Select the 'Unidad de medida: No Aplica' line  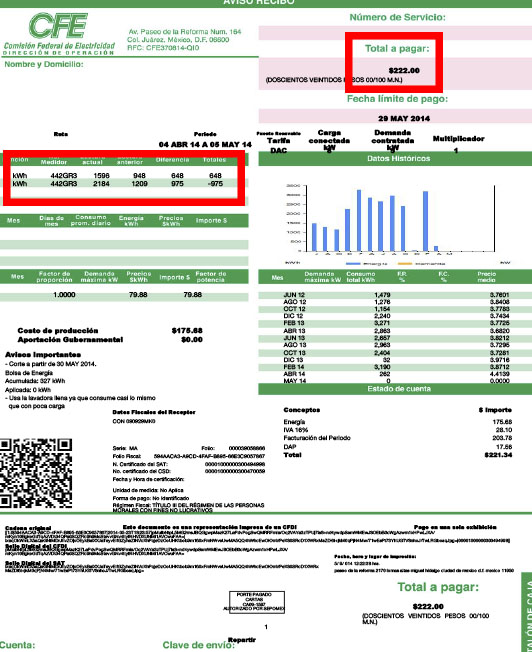click(x=148, y=490)
